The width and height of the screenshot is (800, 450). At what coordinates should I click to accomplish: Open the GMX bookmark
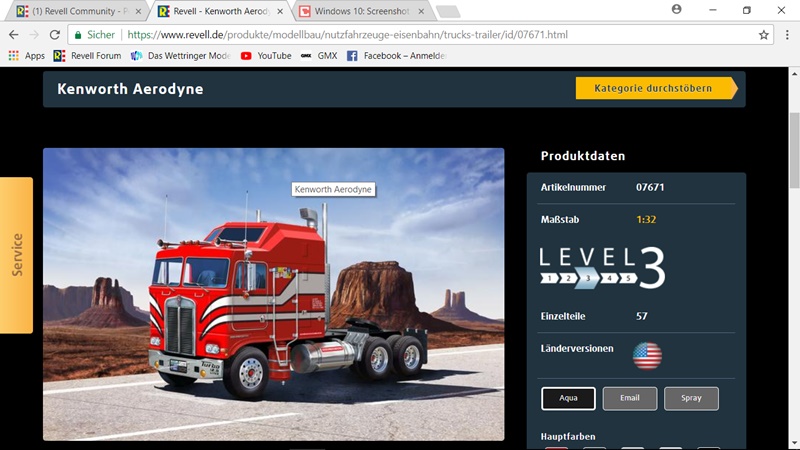pos(319,56)
